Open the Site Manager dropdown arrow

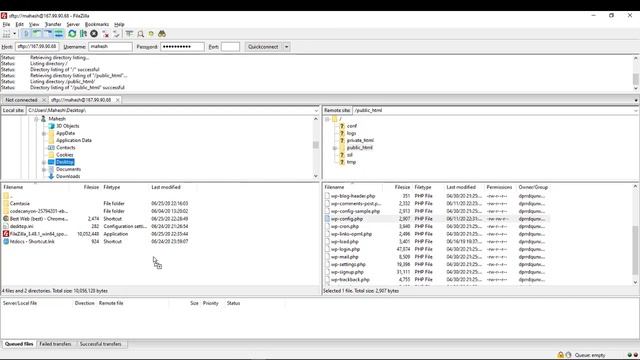(x=15, y=34)
